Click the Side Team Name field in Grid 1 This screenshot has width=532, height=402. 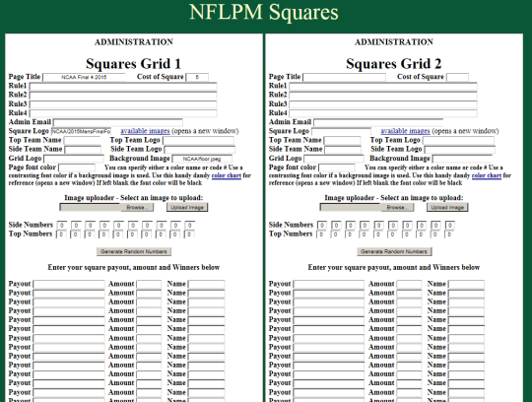pos(83,149)
